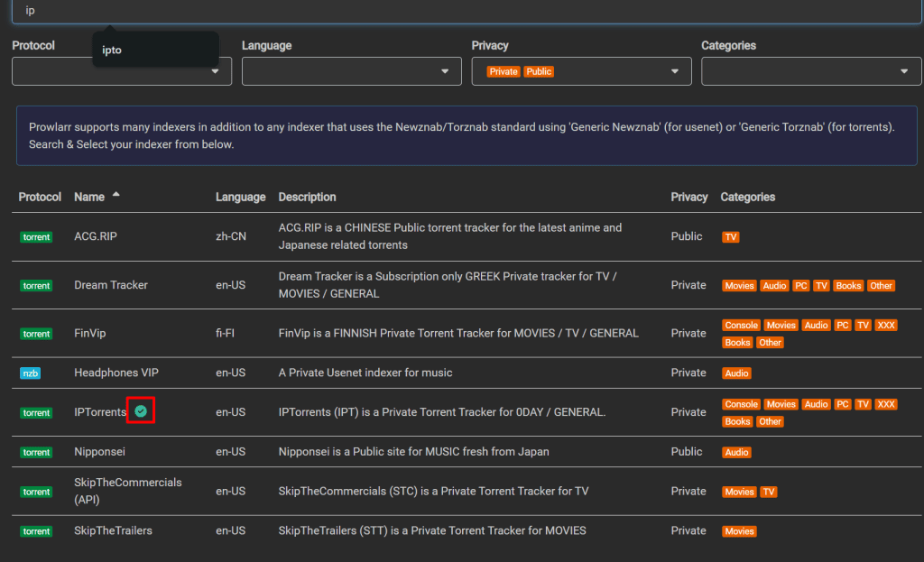Open the Privacy dropdown arrow
The height and width of the screenshot is (562, 924).
point(674,71)
